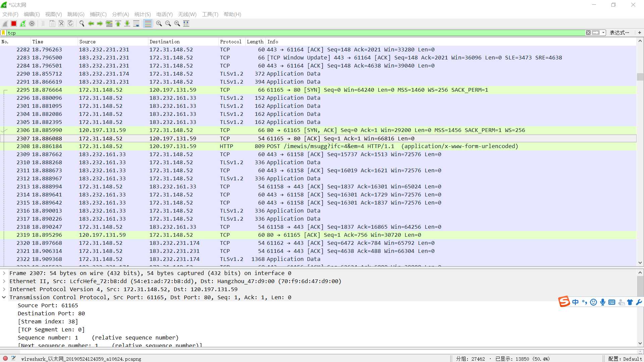The height and width of the screenshot is (362, 644).
Task: Click the 配置: Default profile label
Action: coord(625,359)
